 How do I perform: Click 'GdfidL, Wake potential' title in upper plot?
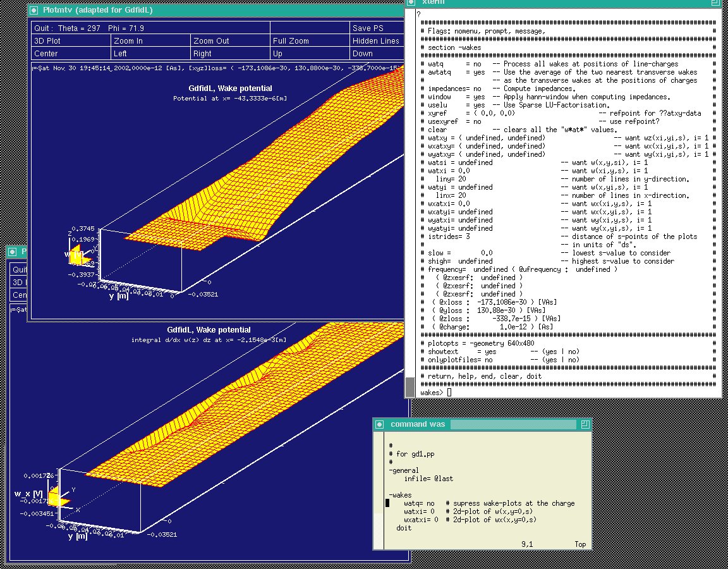click(230, 89)
